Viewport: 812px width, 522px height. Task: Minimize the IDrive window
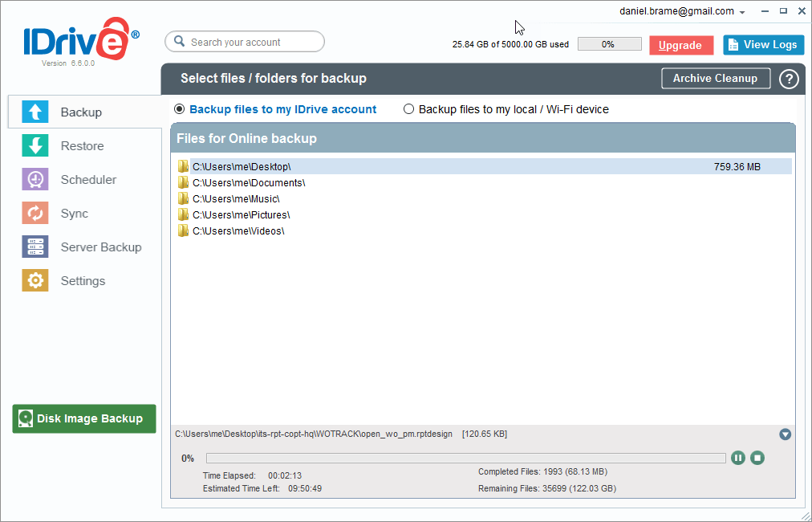coord(765,11)
